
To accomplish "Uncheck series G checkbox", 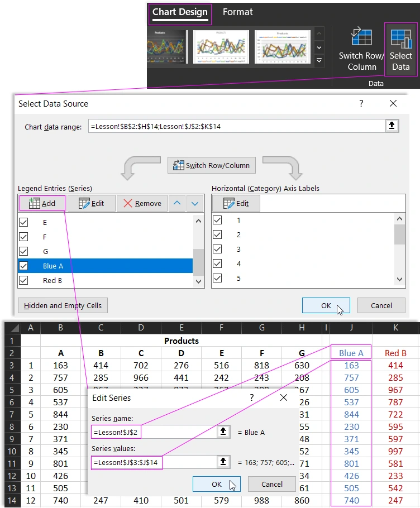I will (23, 251).
